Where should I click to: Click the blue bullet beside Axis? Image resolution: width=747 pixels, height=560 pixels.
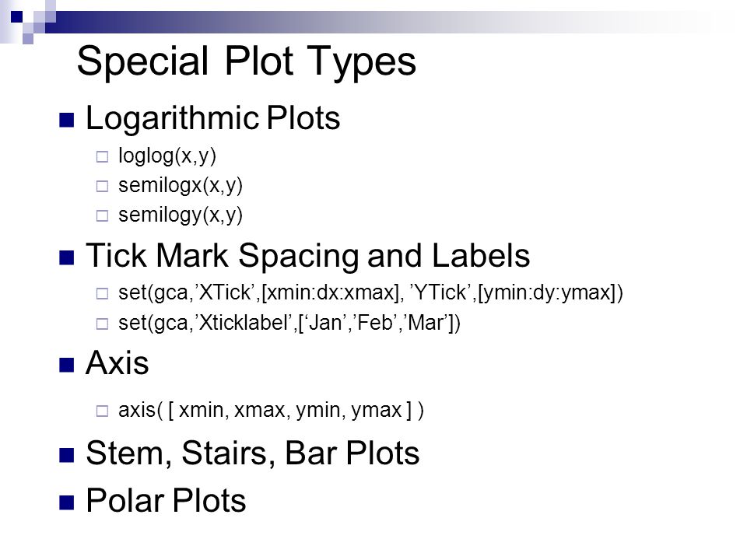click(x=67, y=365)
